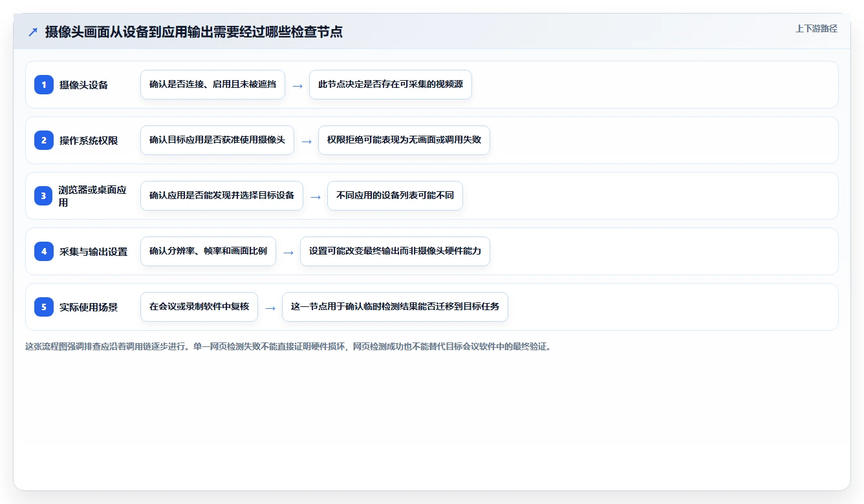Click step number badge 5
The height and width of the screenshot is (504, 864).
tap(44, 307)
